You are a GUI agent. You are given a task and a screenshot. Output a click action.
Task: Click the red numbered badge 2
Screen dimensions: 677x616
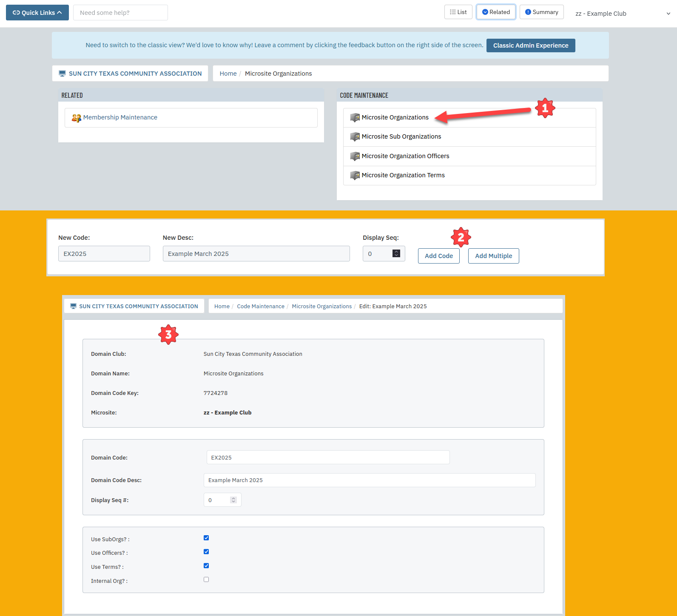pos(461,237)
